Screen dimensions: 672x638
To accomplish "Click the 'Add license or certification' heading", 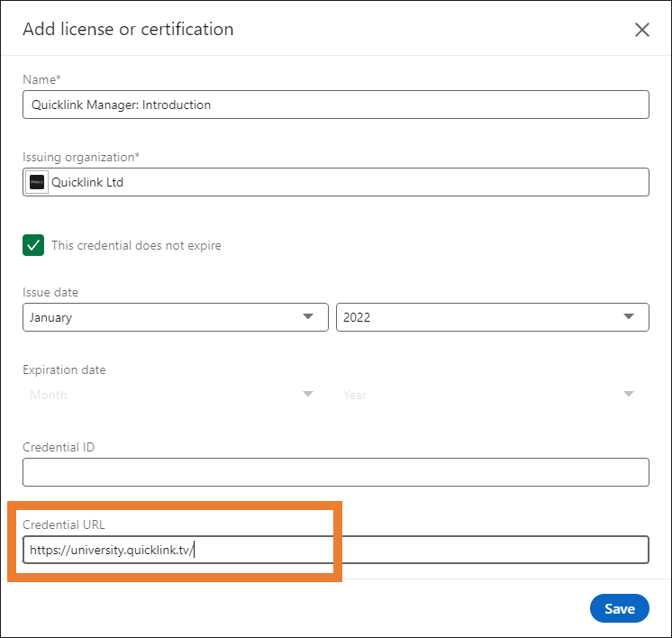I will click(128, 29).
